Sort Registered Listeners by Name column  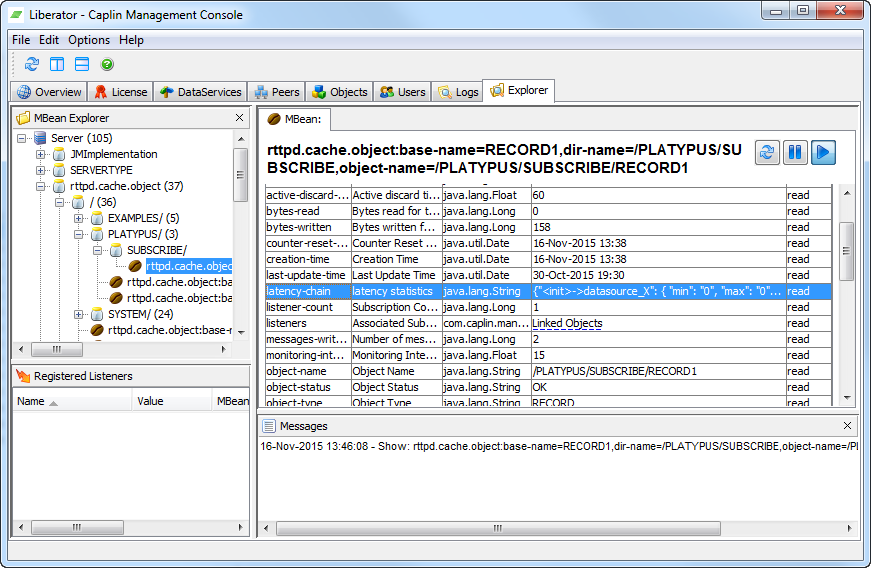click(72, 401)
